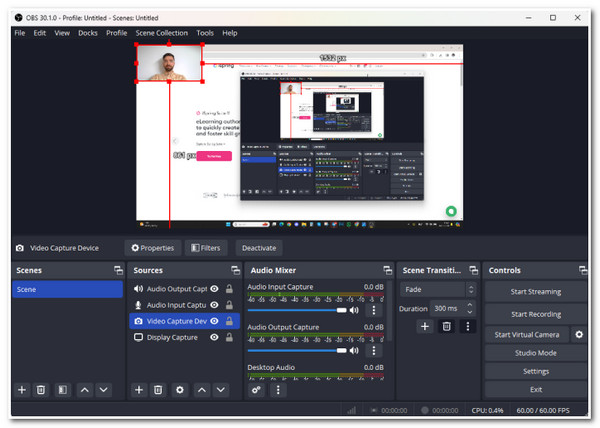
Task: Click the Deactivate button
Action: point(259,248)
